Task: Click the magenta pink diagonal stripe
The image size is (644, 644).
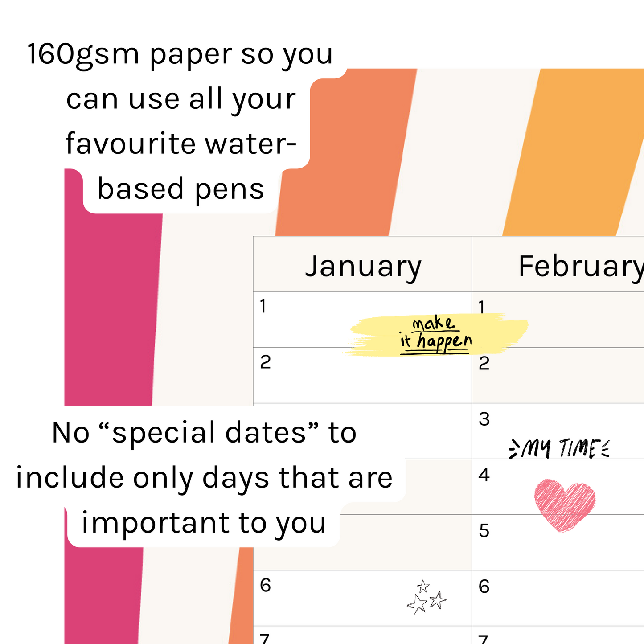Action: 111,312
